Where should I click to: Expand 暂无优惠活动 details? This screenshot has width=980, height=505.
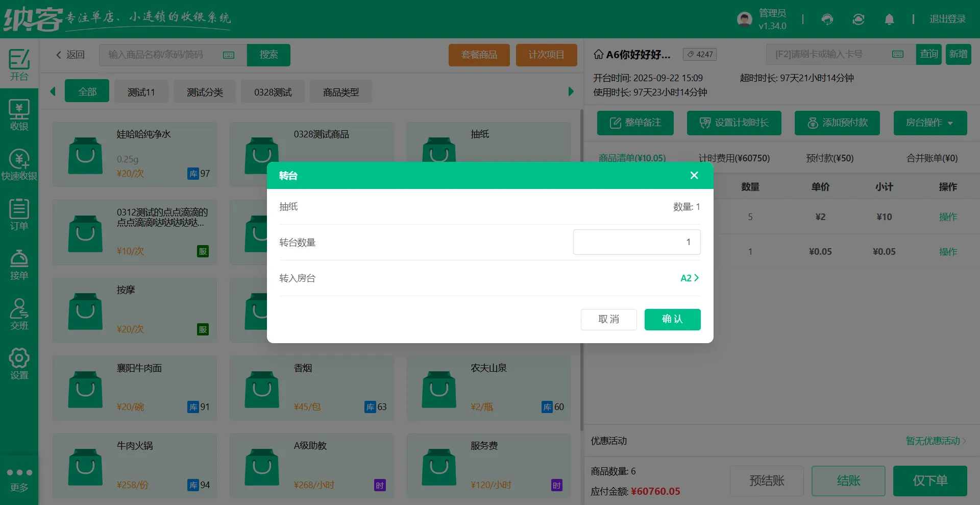pos(935,441)
